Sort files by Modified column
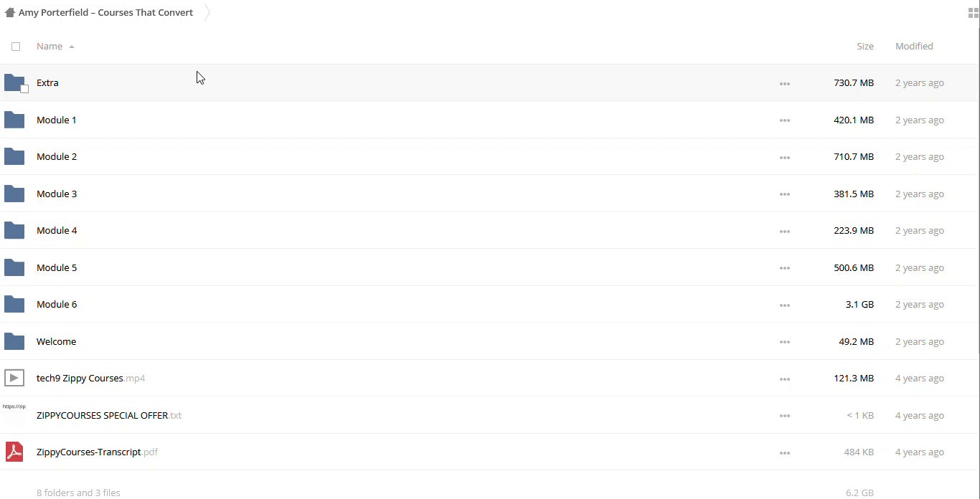Viewport: 980px width, 499px height. (x=913, y=46)
